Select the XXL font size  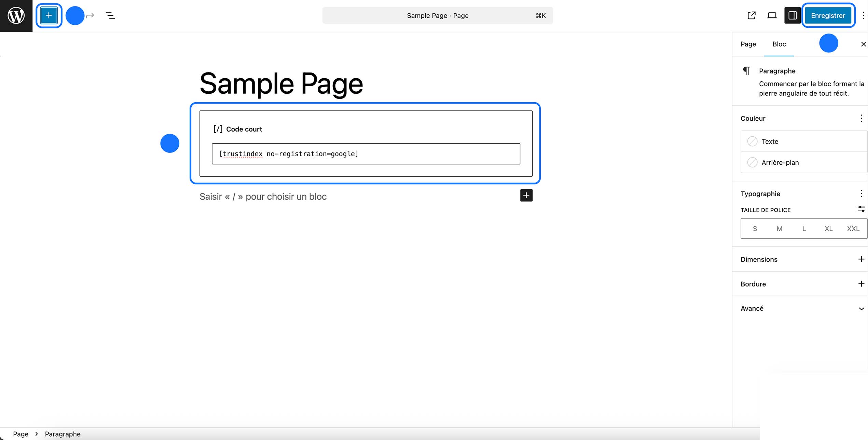[x=853, y=228]
